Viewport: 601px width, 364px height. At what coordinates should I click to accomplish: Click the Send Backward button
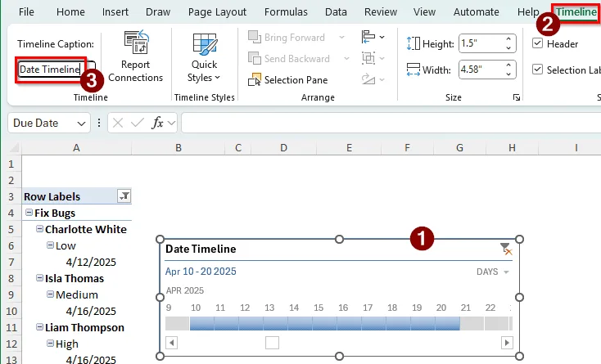pos(289,59)
